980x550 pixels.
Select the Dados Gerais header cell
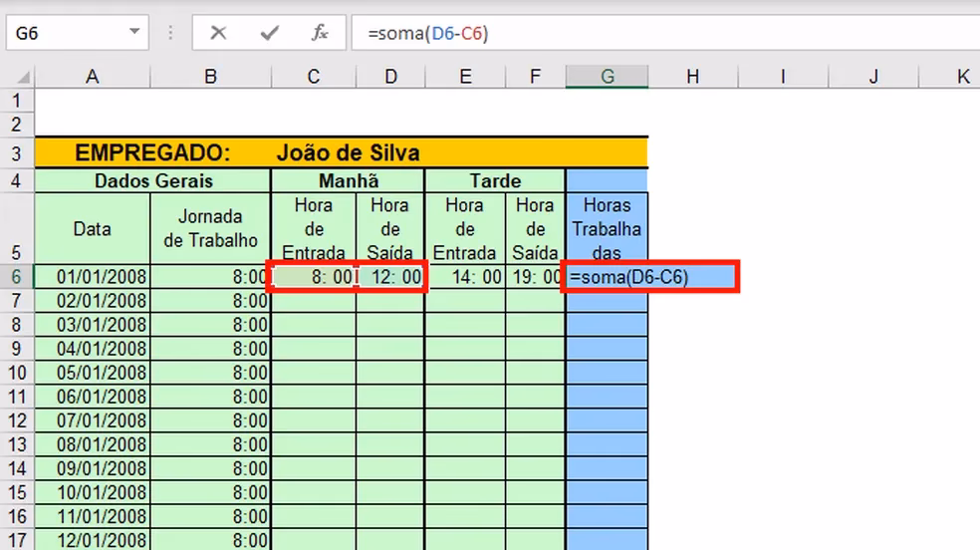[153, 180]
